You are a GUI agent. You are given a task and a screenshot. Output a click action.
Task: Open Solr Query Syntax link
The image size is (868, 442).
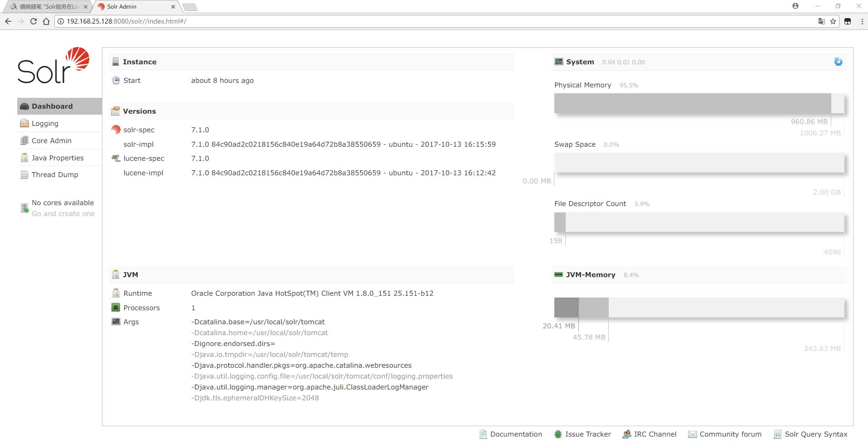(816, 434)
